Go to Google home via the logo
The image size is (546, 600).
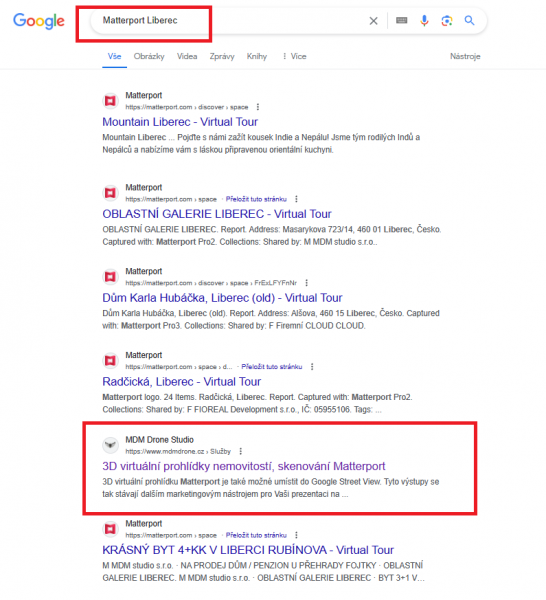(39, 21)
